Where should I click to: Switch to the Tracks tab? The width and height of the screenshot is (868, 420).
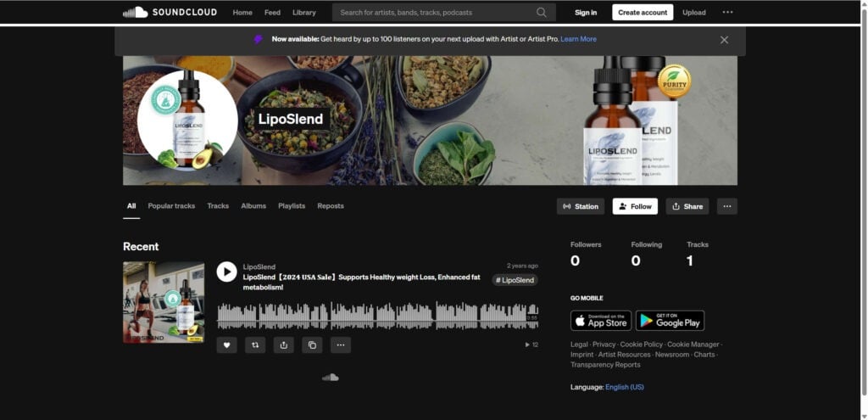pyautogui.click(x=218, y=206)
